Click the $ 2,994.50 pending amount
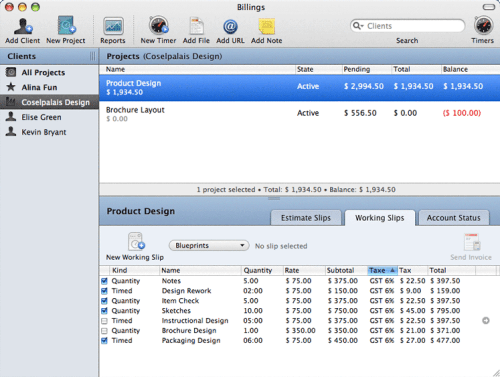This screenshot has width=500, height=377. (x=364, y=86)
